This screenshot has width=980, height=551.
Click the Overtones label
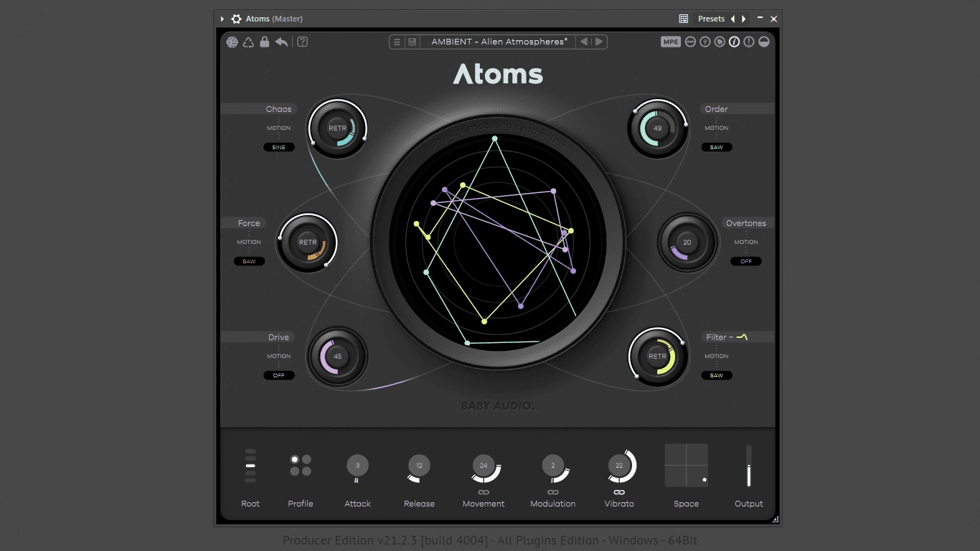tap(746, 223)
